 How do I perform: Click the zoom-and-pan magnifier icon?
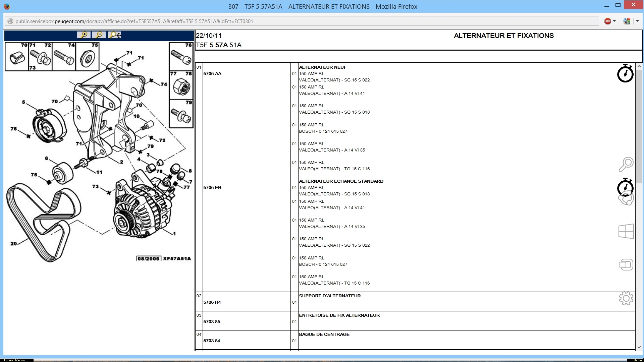click(x=115, y=35)
